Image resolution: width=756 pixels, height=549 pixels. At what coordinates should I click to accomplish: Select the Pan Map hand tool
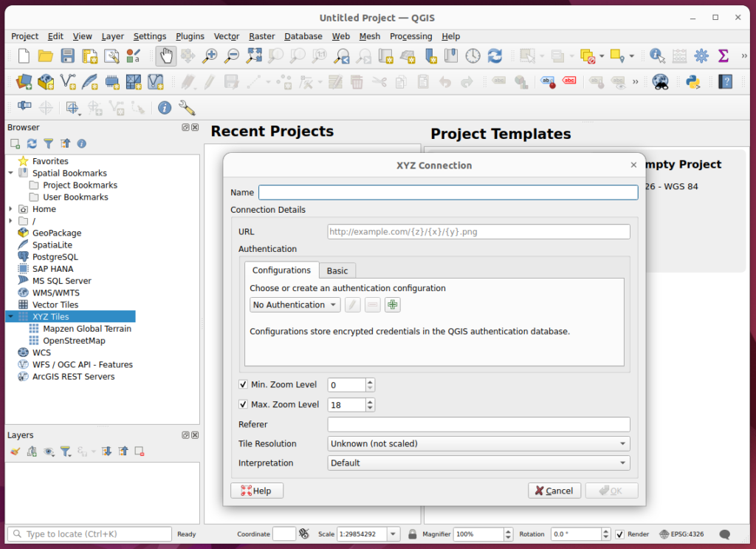(166, 56)
